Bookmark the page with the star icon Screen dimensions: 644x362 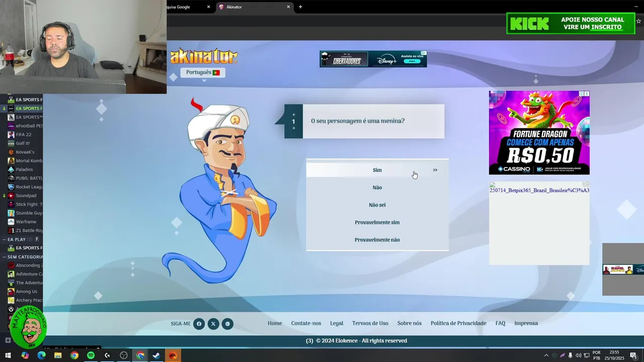click(x=639, y=21)
